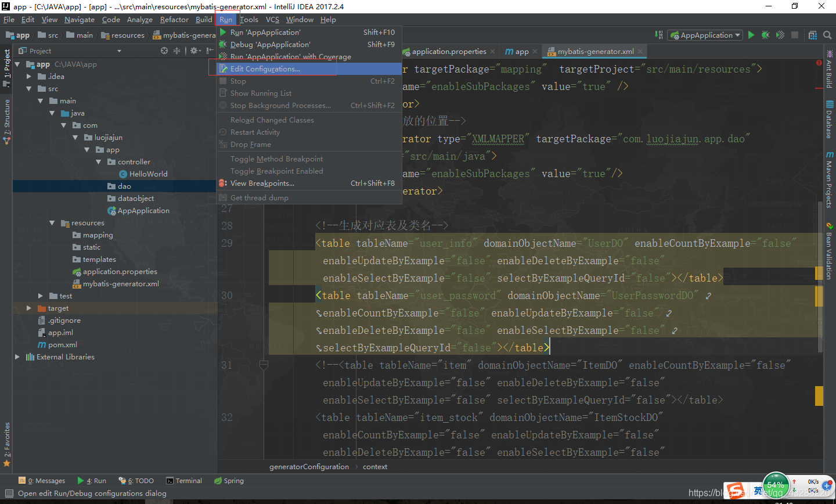
Task: Toggle fold marker at line 31
Action: (x=264, y=365)
